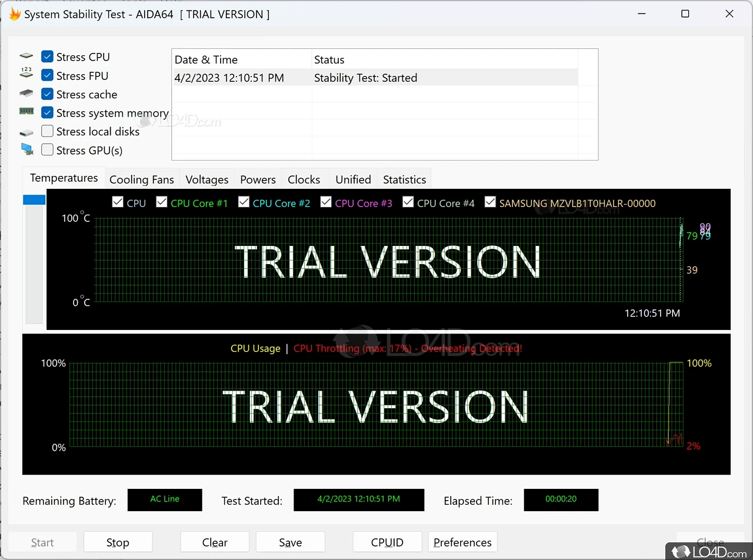Toggle SAMSUNG MZVLB1T0HALR-00000 graph checkbox
The image size is (753, 560).
coord(490,202)
